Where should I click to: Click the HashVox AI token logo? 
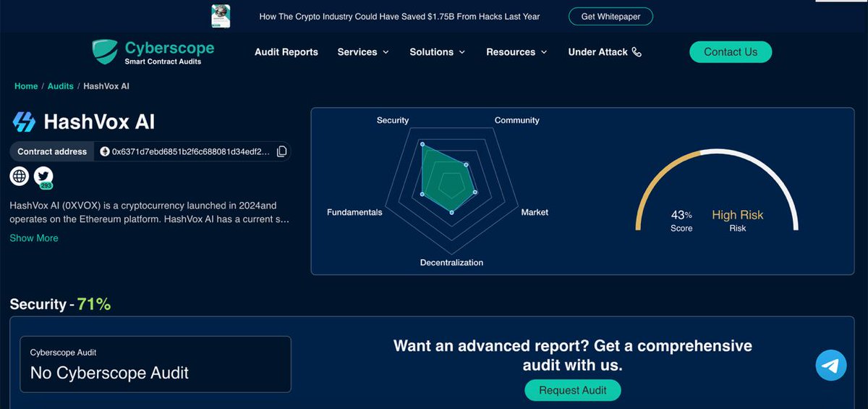[24, 122]
